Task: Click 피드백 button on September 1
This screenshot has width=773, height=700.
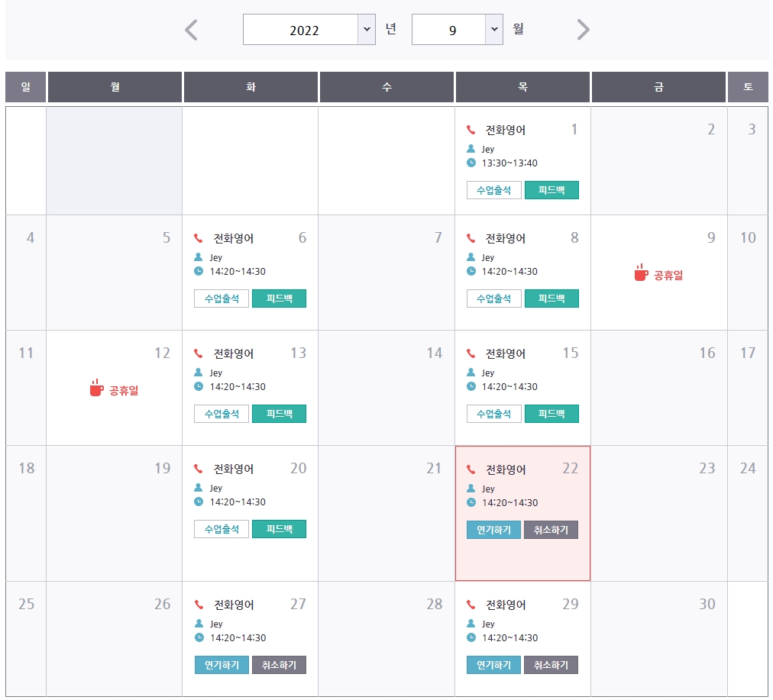Action: [551, 190]
